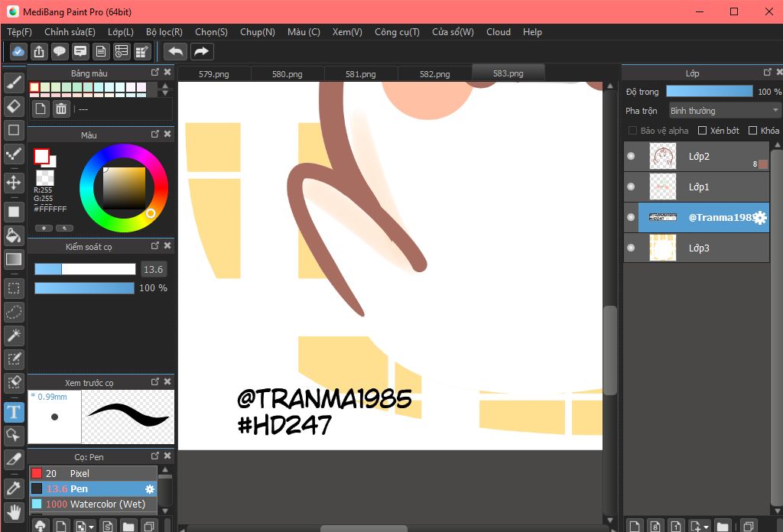This screenshot has height=532, width=783.
Task: Click the brush size slider
Action: (x=85, y=270)
